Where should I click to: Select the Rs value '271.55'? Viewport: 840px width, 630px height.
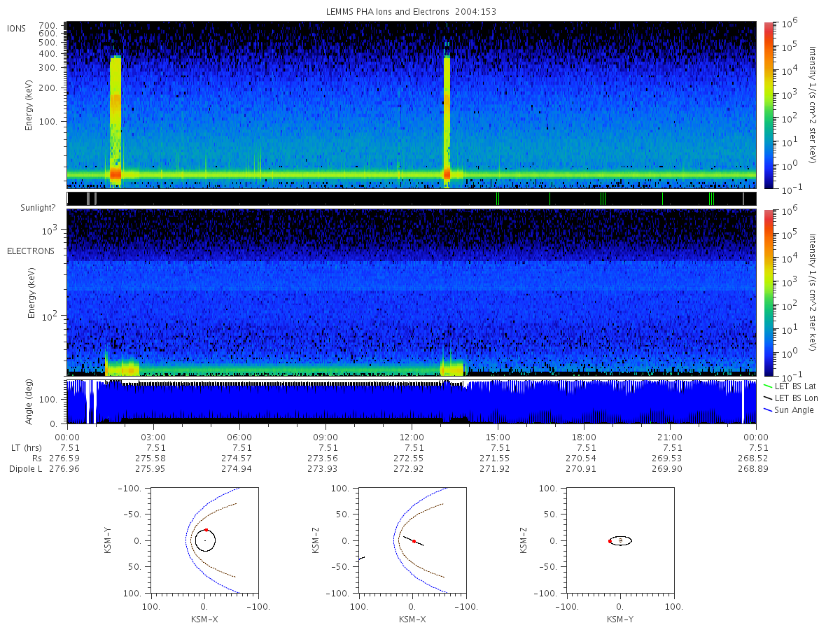pos(494,458)
